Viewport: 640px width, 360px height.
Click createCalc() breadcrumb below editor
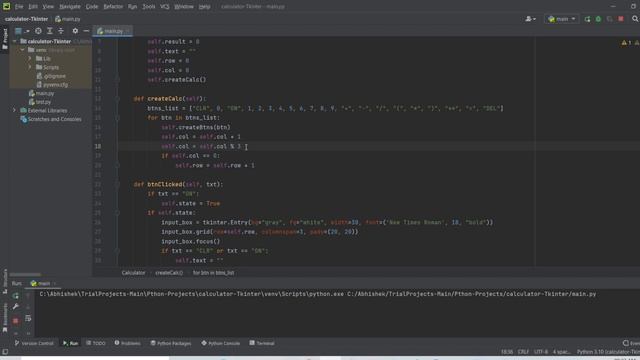coord(169,273)
